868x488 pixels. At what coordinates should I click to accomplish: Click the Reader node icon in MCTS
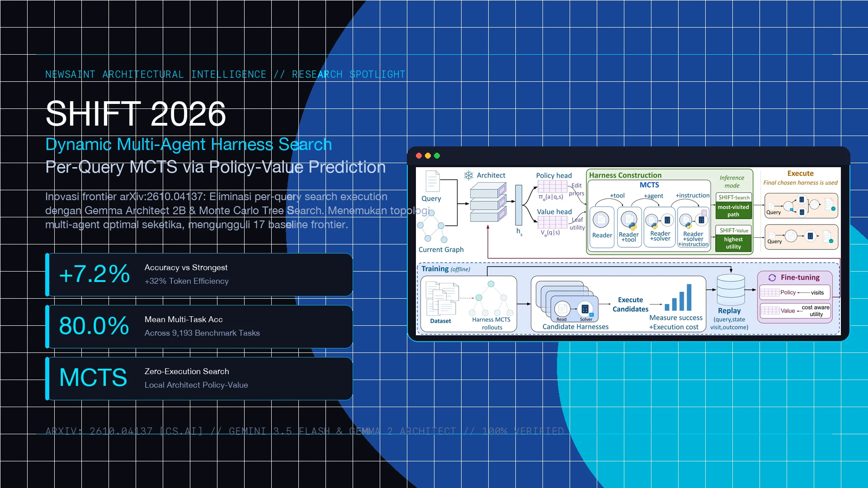coord(601,220)
